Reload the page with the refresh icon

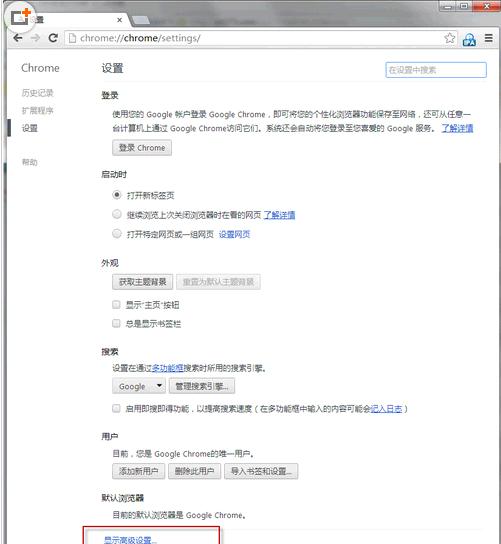pyautogui.click(x=53, y=37)
